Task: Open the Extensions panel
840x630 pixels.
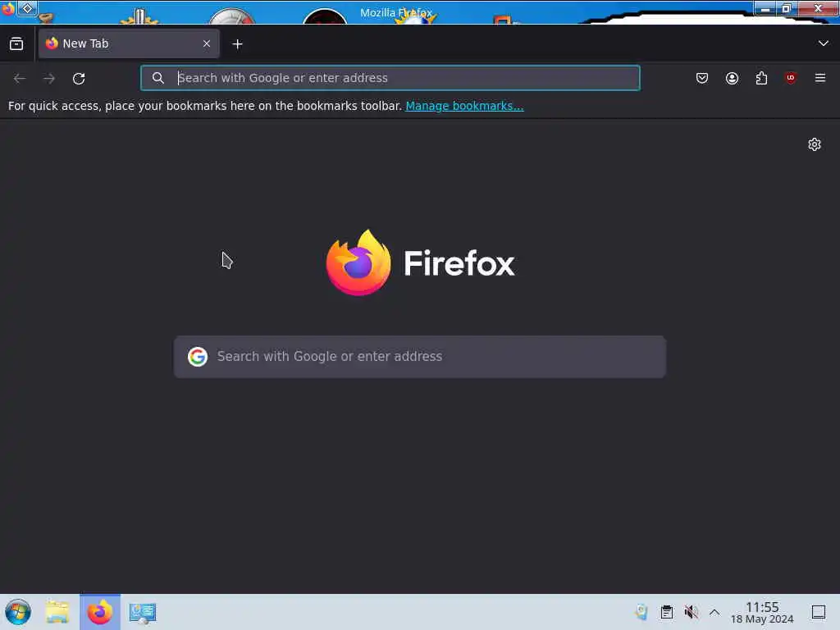Action: click(x=761, y=78)
